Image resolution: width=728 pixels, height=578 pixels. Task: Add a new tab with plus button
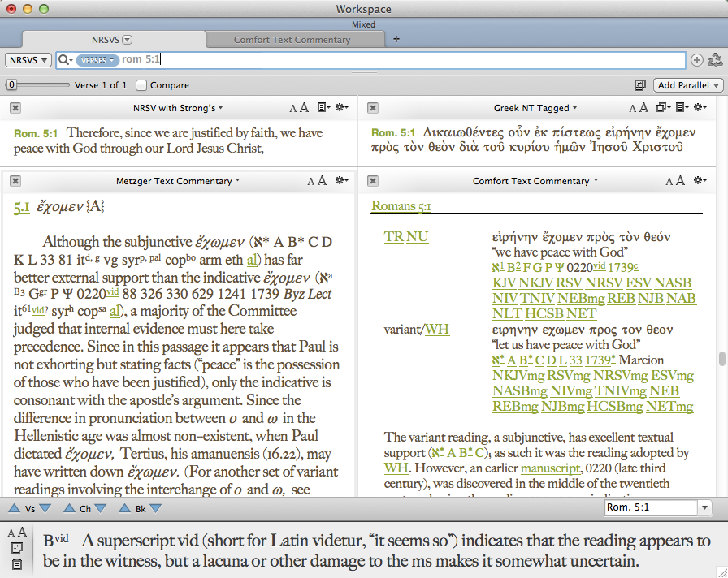pyautogui.click(x=396, y=39)
